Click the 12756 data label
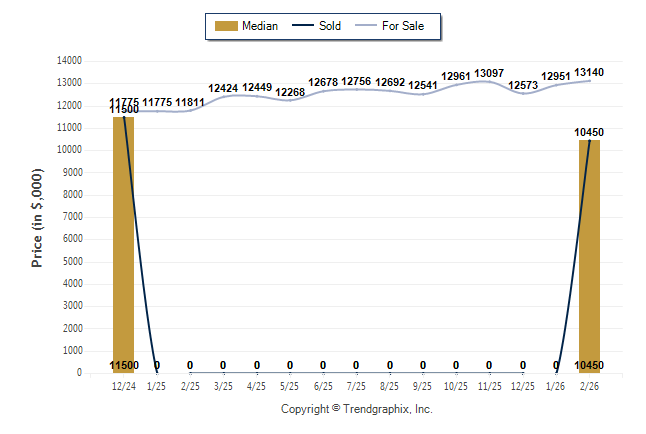 [x=356, y=81]
